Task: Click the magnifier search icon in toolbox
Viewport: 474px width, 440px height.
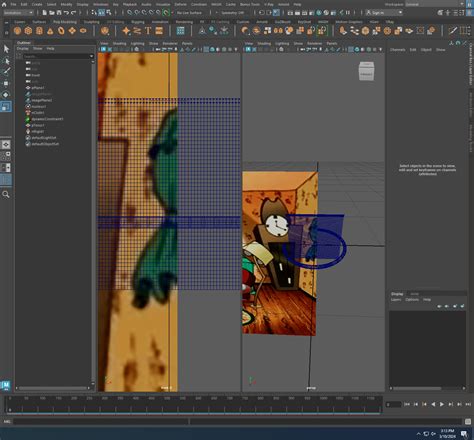Action: pyautogui.click(x=6, y=194)
